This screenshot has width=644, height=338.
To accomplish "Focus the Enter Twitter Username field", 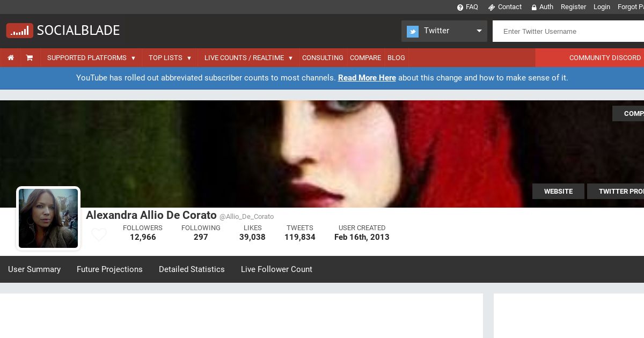I will coord(568,31).
